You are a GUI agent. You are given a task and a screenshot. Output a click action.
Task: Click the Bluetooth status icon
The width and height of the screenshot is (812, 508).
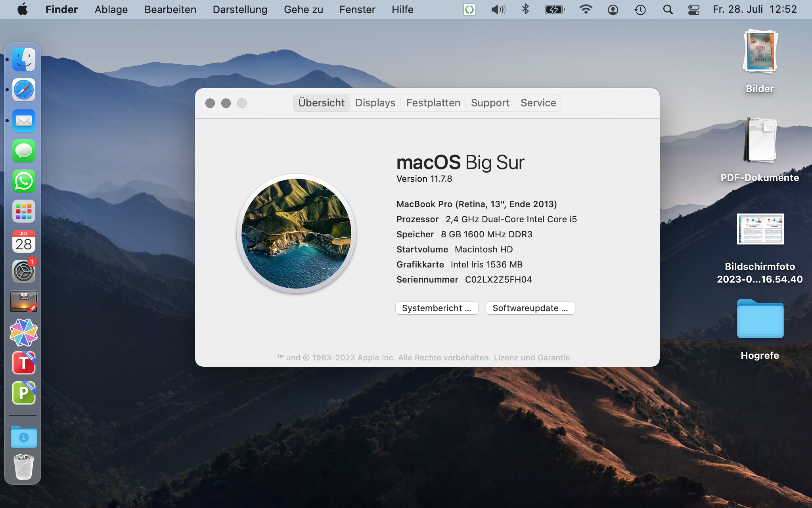click(x=525, y=10)
